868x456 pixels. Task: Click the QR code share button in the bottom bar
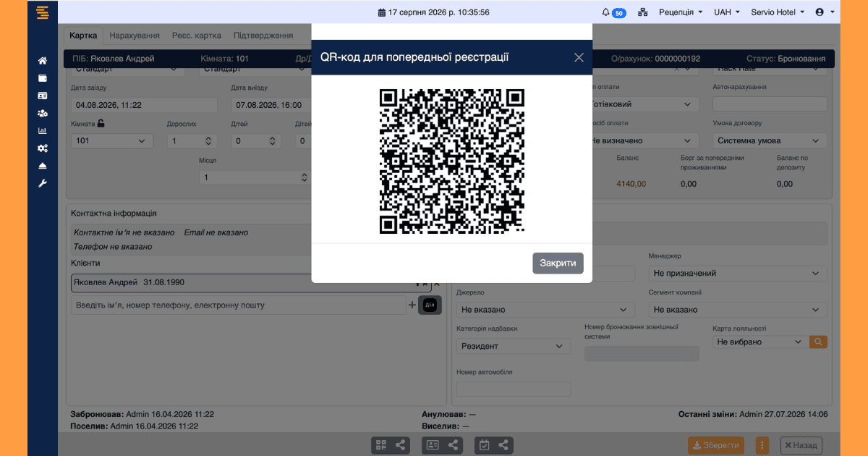click(391, 445)
